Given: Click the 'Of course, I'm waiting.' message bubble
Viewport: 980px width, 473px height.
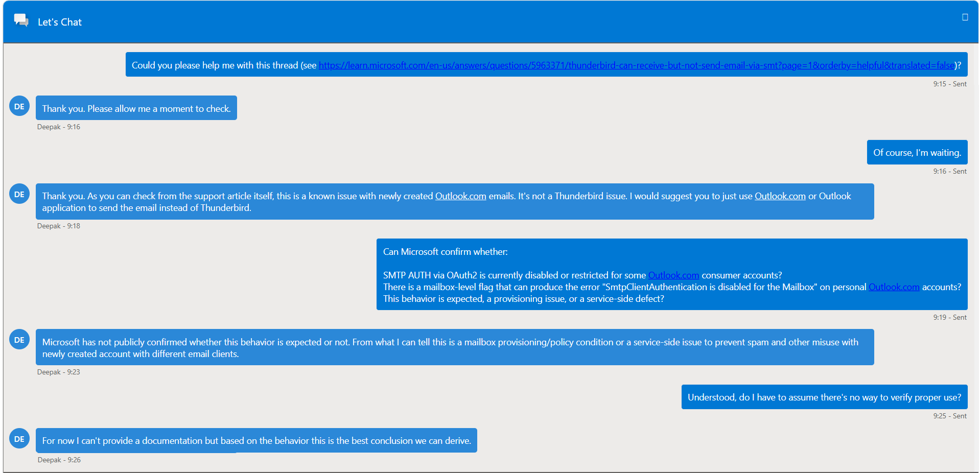Looking at the screenshot, I should pos(917,152).
